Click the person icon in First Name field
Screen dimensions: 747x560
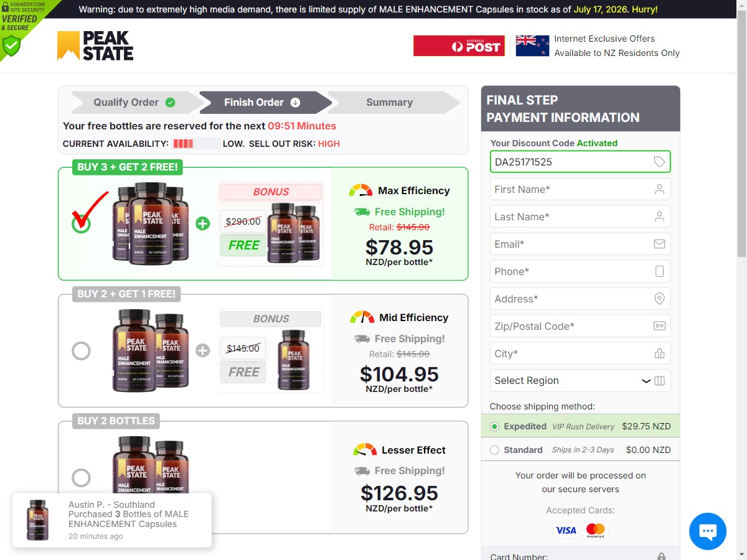pyautogui.click(x=659, y=189)
